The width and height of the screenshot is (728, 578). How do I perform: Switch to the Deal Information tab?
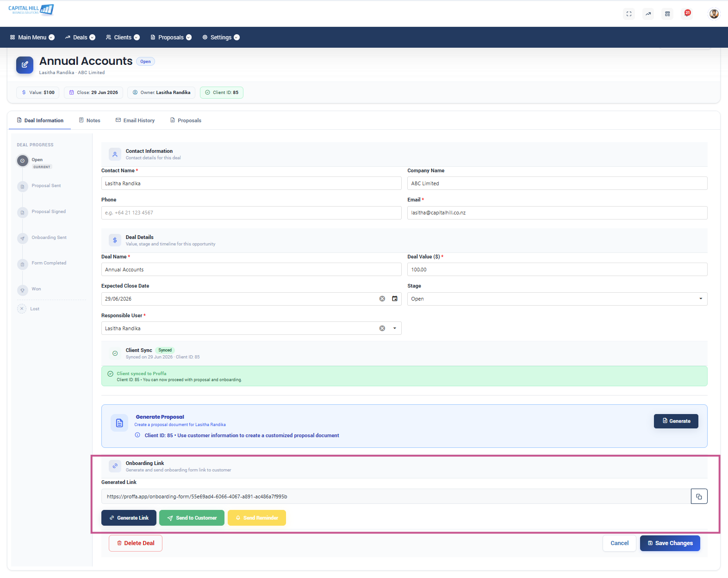tap(40, 120)
